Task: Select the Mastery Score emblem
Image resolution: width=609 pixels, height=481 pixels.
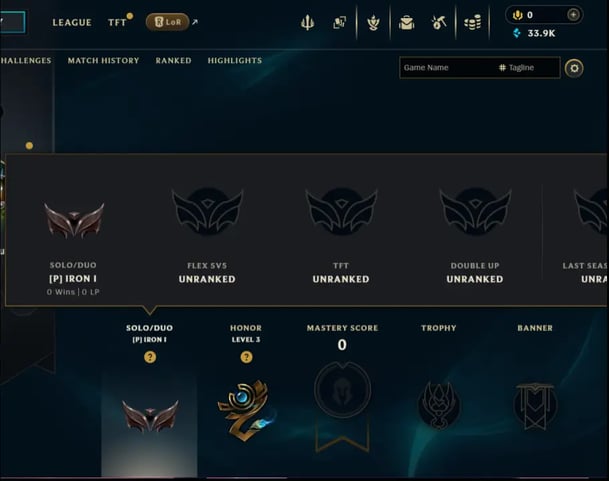Action: pyautogui.click(x=342, y=406)
